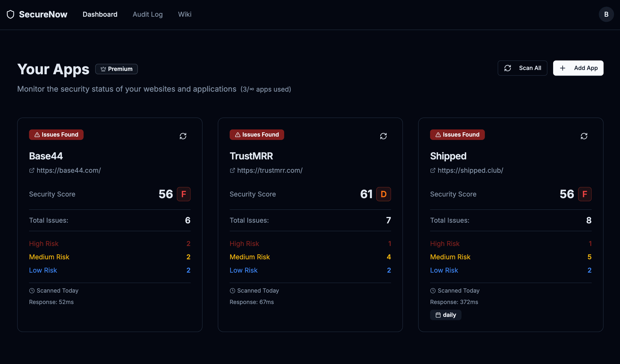Click the SecureNow shield logo
The image size is (620, 364).
pyautogui.click(x=11, y=14)
